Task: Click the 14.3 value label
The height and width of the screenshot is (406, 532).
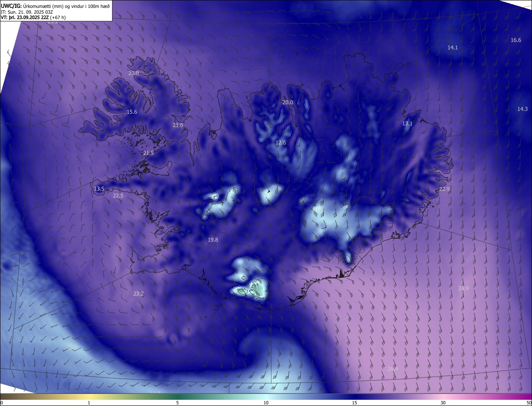Action: [x=522, y=109]
